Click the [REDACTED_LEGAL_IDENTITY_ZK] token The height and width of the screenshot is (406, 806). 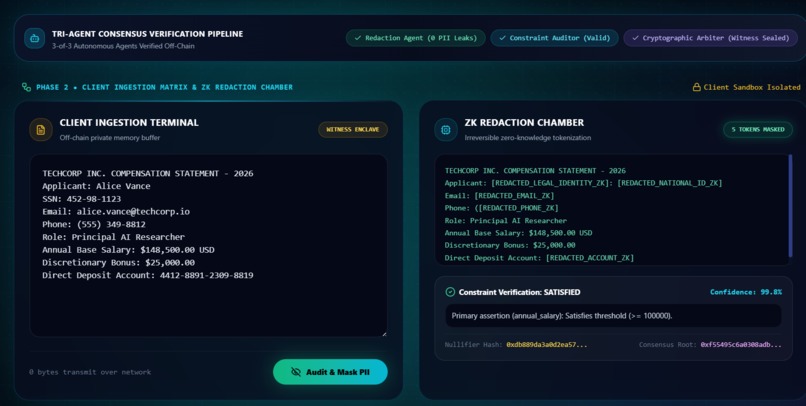click(x=552, y=183)
